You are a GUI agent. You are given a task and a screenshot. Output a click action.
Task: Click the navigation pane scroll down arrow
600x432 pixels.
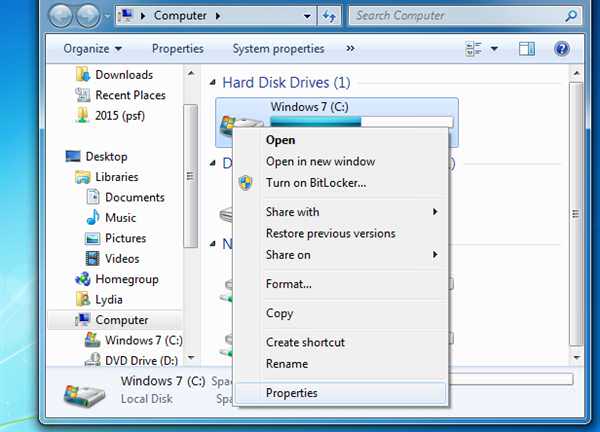191,358
